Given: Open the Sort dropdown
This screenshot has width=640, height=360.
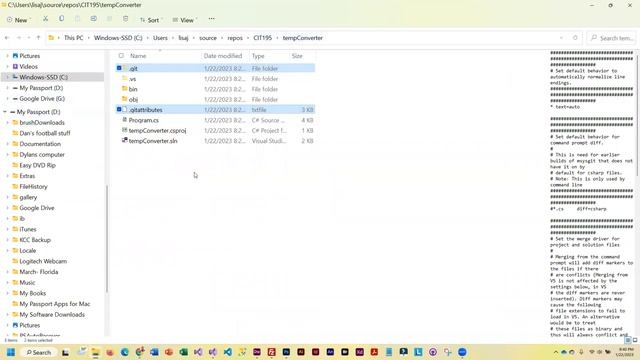Looking at the screenshot, I should 151,20.
